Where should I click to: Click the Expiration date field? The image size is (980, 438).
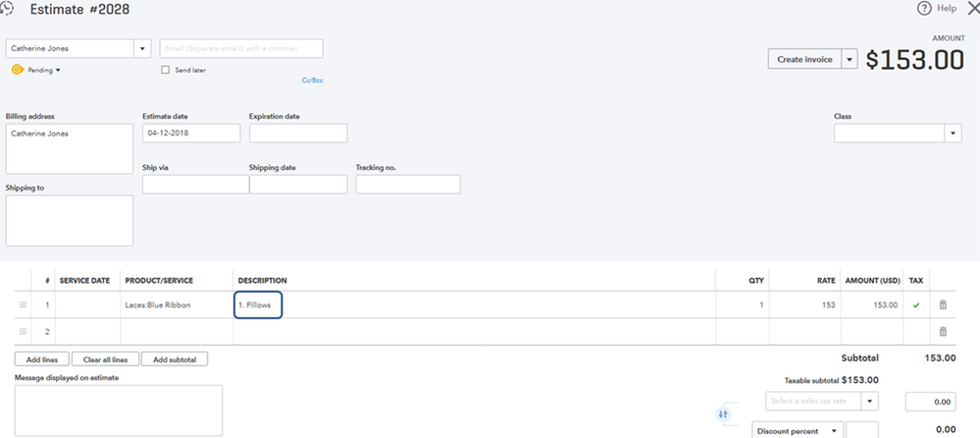point(298,134)
